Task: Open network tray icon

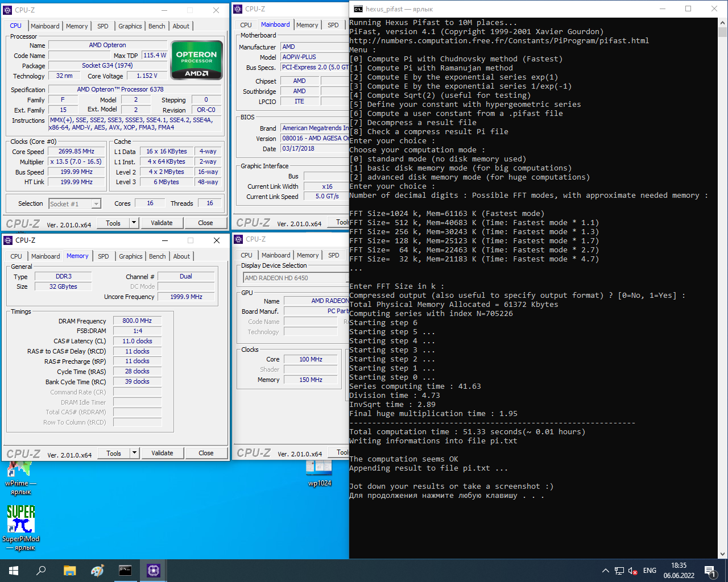Action: [619, 571]
